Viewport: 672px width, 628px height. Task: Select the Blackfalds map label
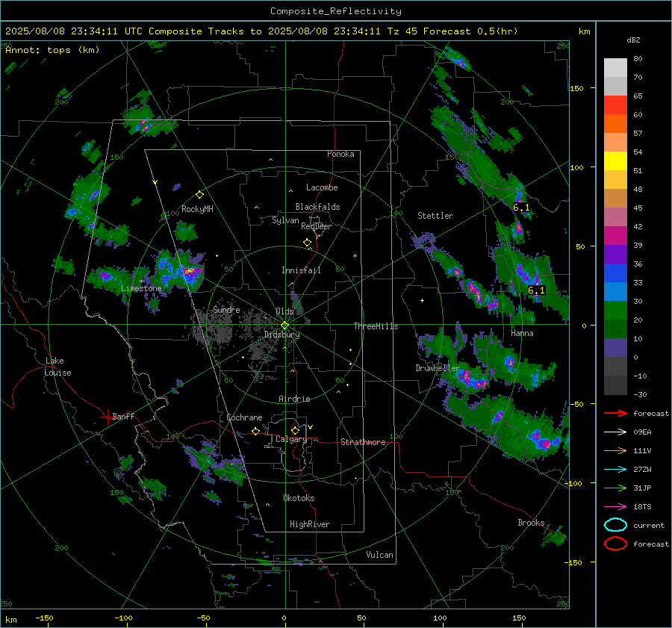pyautogui.click(x=317, y=207)
